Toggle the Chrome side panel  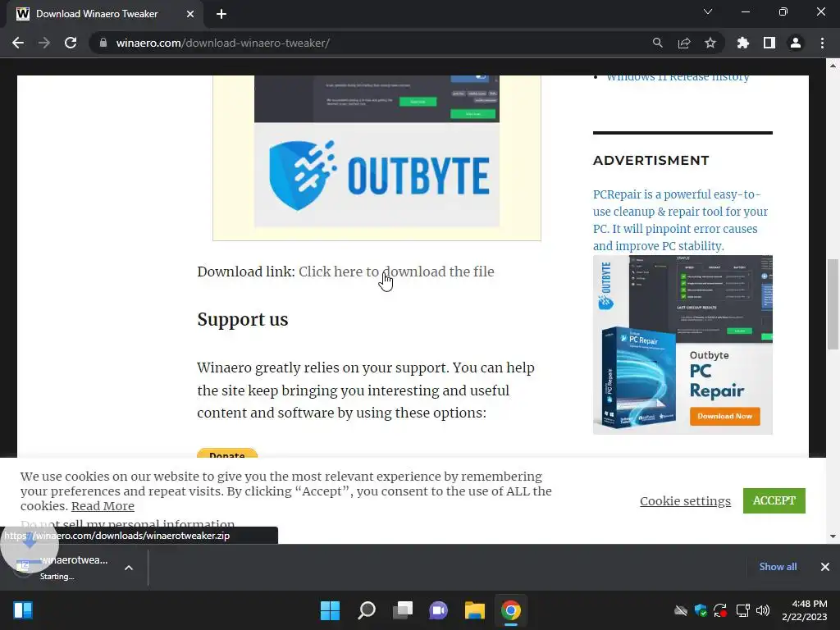[x=769, y=43]
